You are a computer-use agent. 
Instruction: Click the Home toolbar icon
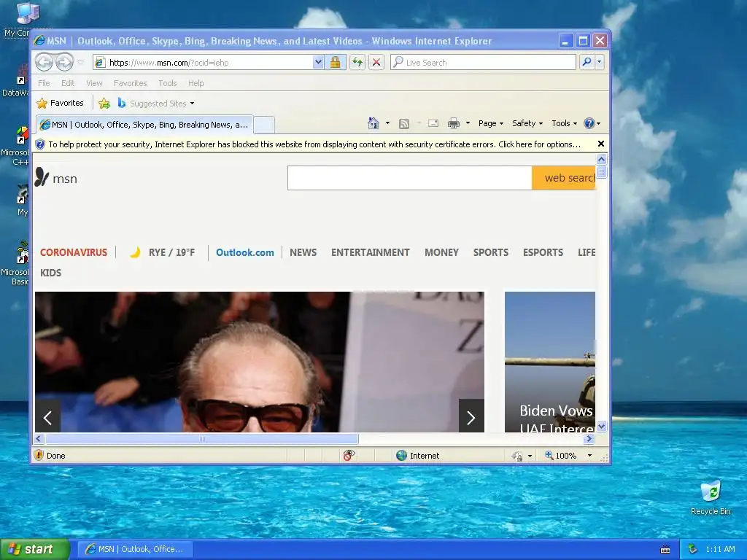[x=373, y=123]
